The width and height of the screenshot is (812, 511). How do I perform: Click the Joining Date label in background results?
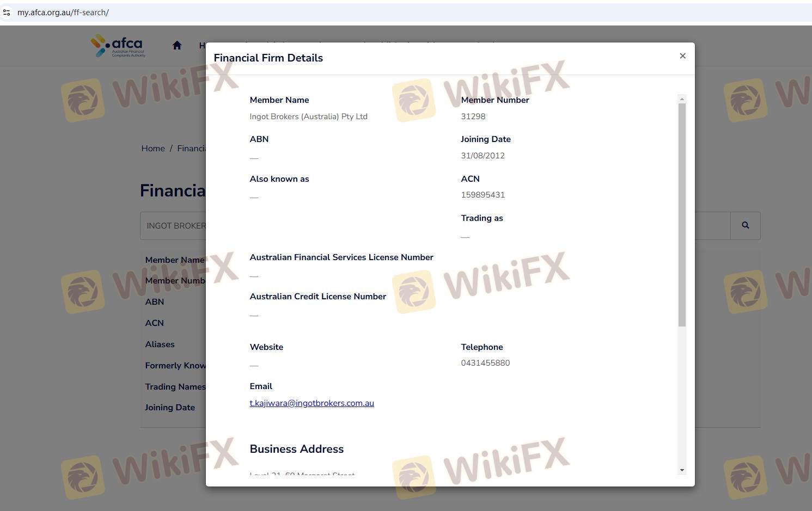[x=169, y=408]
